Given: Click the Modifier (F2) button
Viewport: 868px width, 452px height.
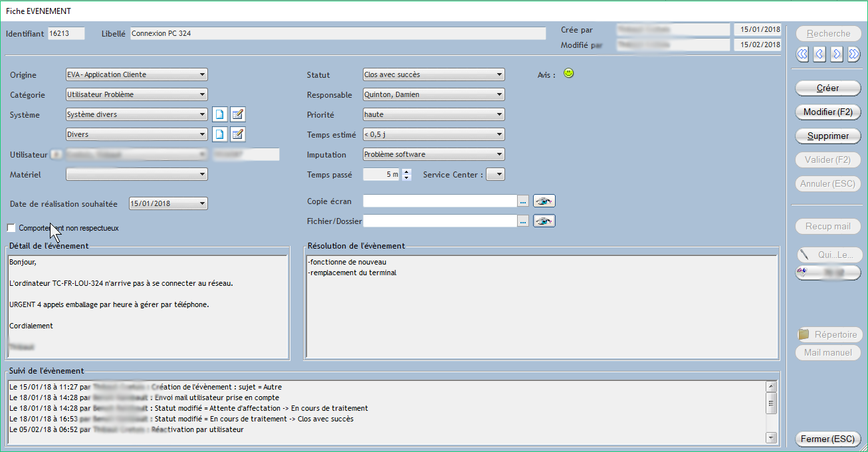Looking at the screenshot, I should 827,112.
